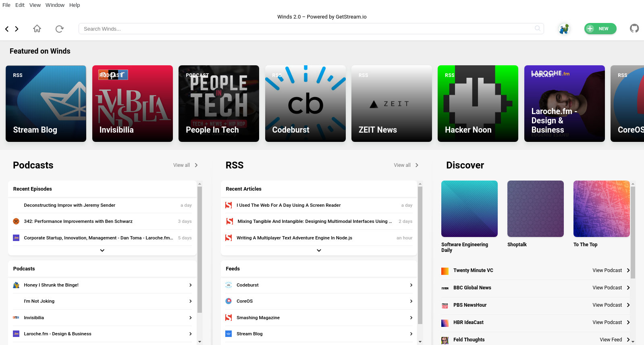This screenshot has width=644, height=345.
Task: Open the Hacker Noon featured card
Action: pyautogui.click(x=478, y=104)
